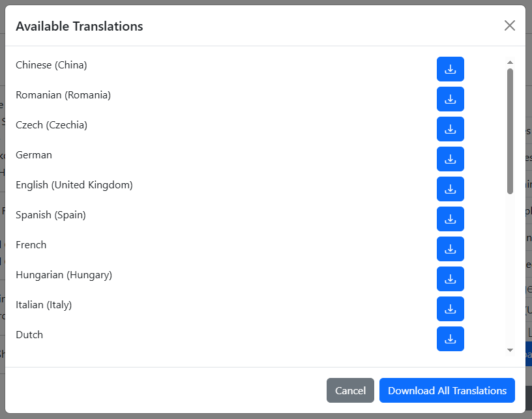Select the Hungarian (Hungary) language label
The height and width of the screenshot is (419, 532).
64,275
